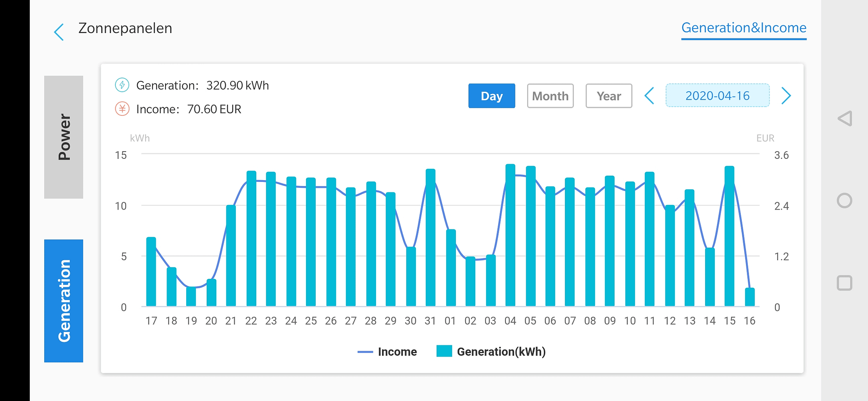Go to next date with right chevron
Image resolution: width=868 pixels, height=401 pixels.
(786, 95)
